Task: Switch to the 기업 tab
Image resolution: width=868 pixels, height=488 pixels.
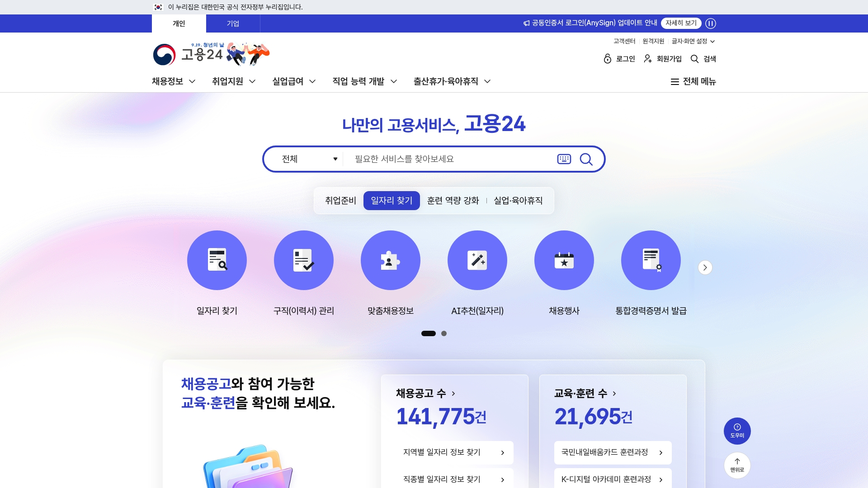Action: point(233,23)
